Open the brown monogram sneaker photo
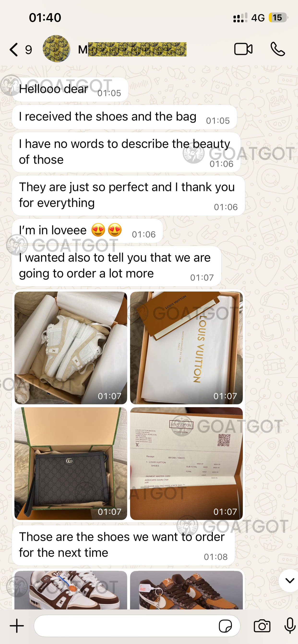The width and height of the screenshot is (298, 644). point(186,590)
